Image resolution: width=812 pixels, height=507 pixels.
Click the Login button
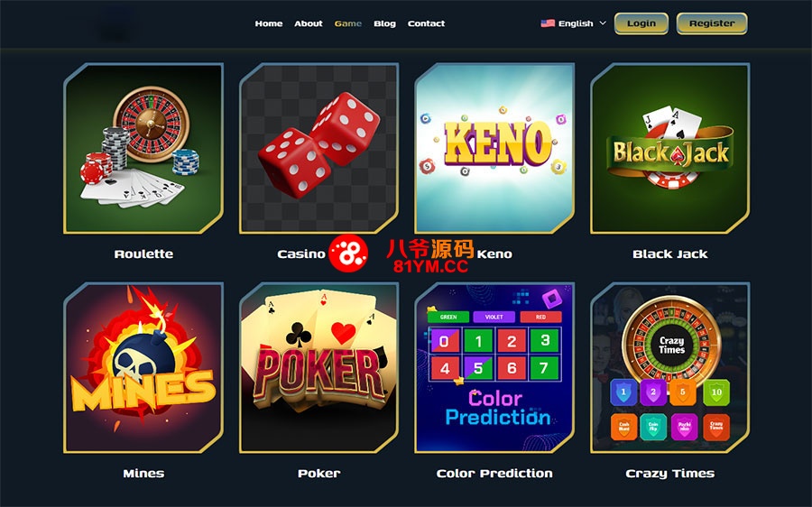[641, 23]
